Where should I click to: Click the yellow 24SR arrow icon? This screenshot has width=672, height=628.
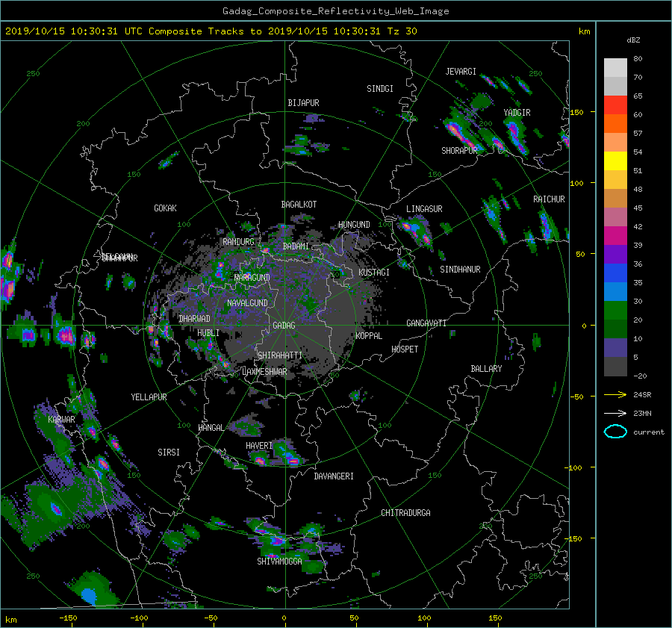(x=615, y=394)
